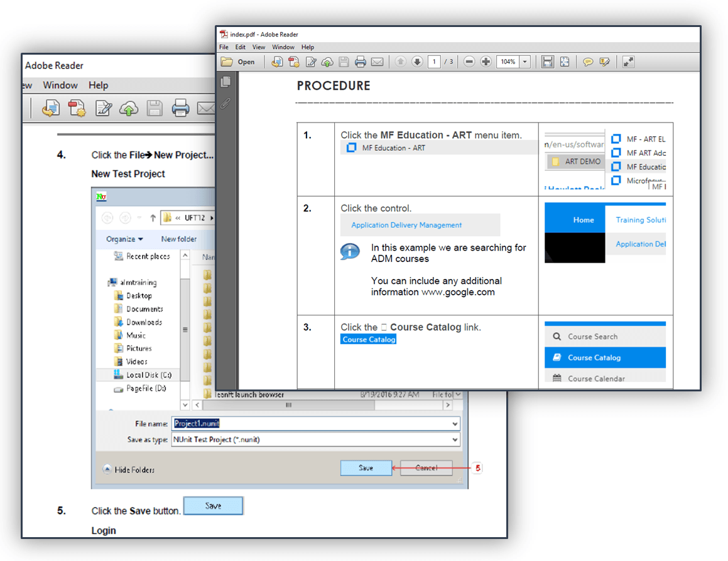The height and width of the screenshot is (561, 728).
Task: Open the page thumbnails side panel
Action: click(226, 82)
